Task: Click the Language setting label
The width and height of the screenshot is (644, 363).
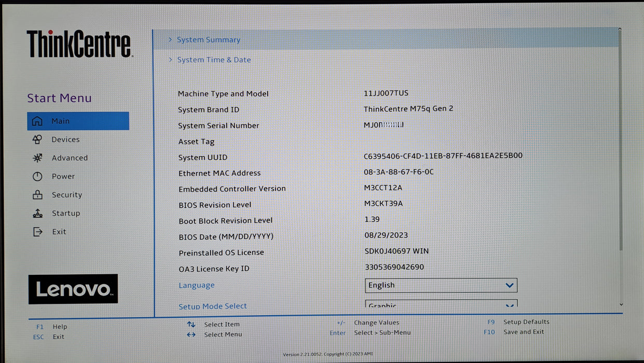Action: pyautogui.click(x=197, y=285)
